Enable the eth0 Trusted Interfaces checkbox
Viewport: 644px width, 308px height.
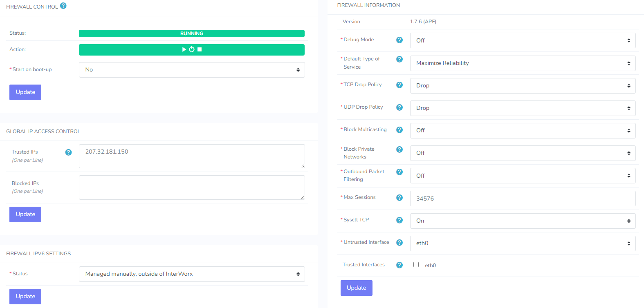416,265
